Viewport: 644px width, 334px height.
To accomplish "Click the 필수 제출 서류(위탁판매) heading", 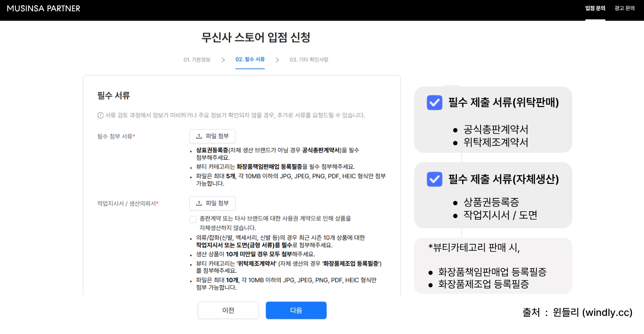I will click(504, 103).
